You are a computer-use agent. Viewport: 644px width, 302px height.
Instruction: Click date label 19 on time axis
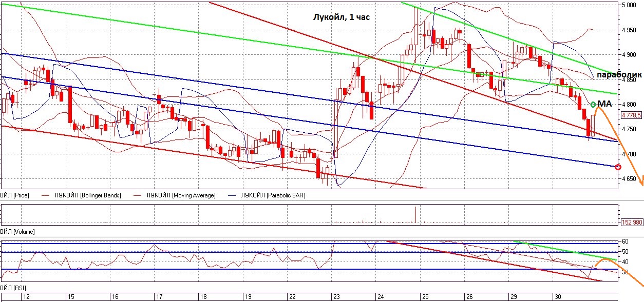tap(248, 297)
